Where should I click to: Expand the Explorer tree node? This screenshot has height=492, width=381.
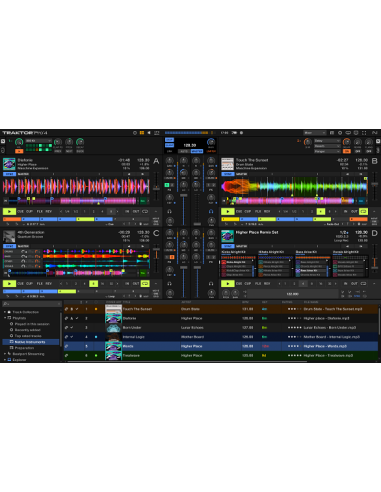tap(5, 360)
